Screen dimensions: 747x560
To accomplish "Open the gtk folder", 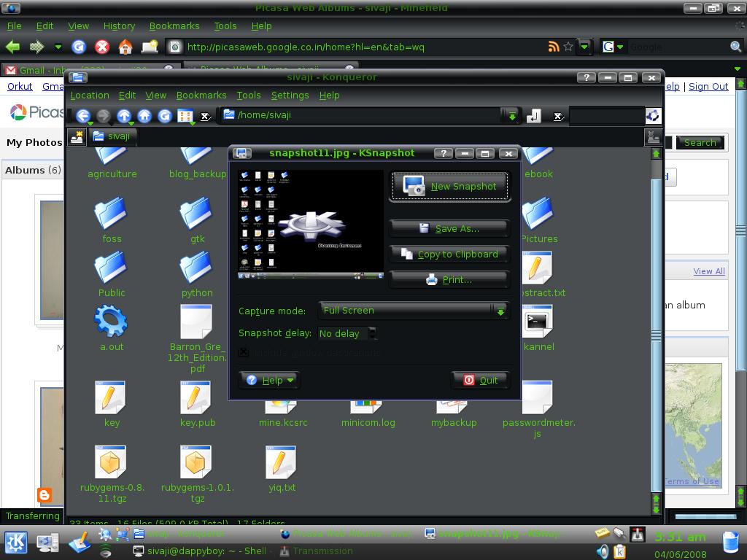I will 197,219.
